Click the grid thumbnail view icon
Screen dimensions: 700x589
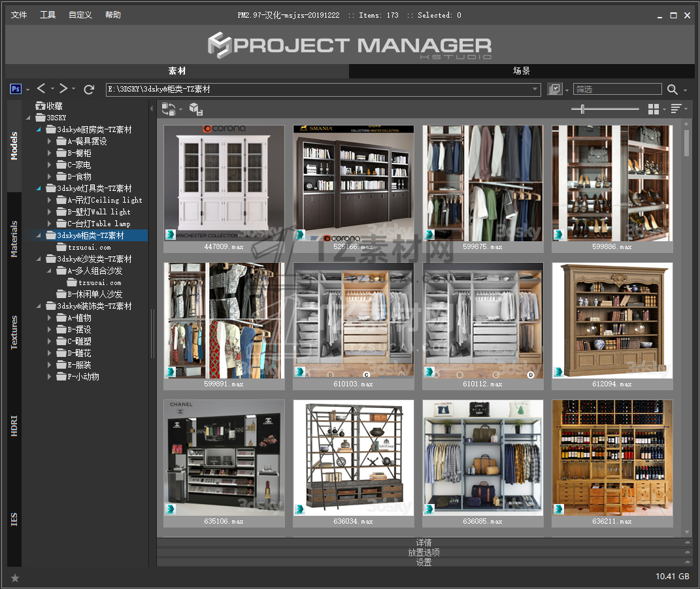point(653,109)
